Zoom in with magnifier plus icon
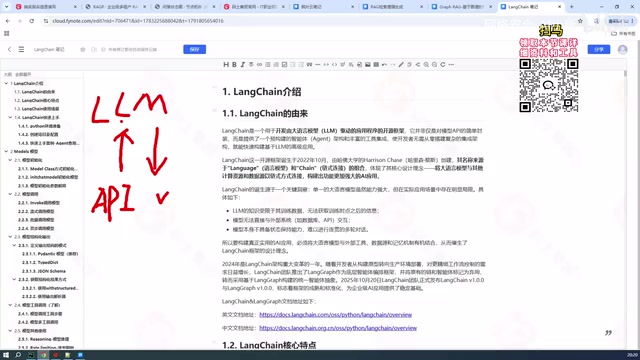Image resolution: width=640 pixels, height=360 pixels. tap(426, 64)
